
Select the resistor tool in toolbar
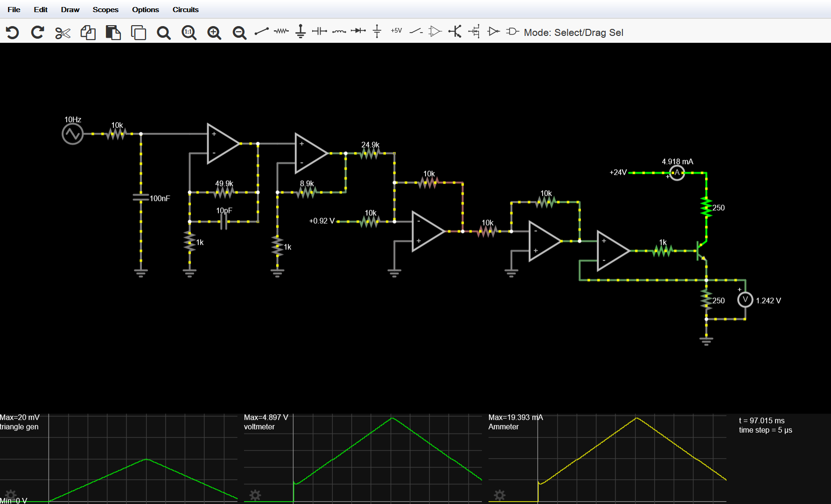(281, 32)
